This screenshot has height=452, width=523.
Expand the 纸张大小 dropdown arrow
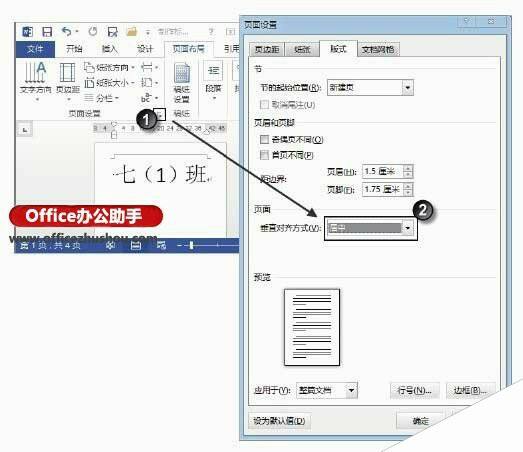click(132, 83)
